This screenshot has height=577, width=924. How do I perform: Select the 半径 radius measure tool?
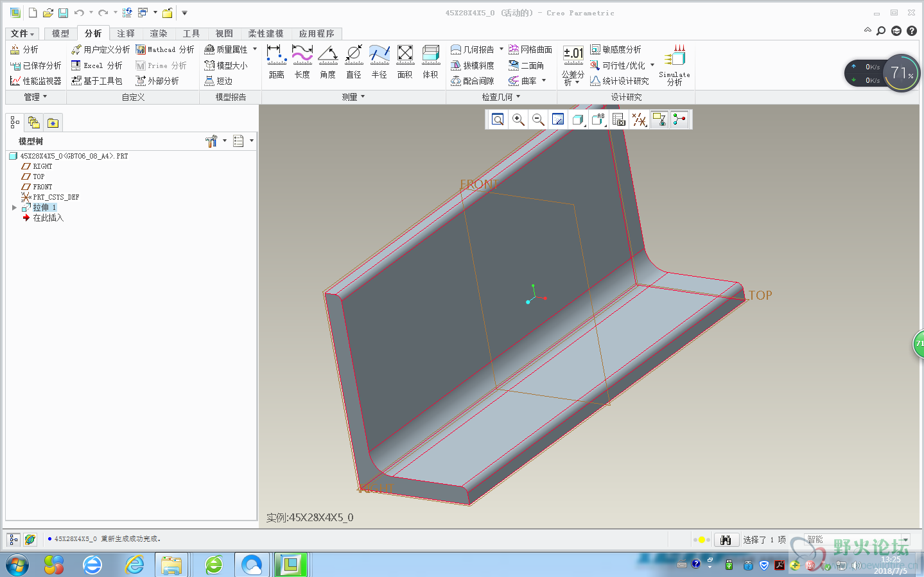click(379, 62)
